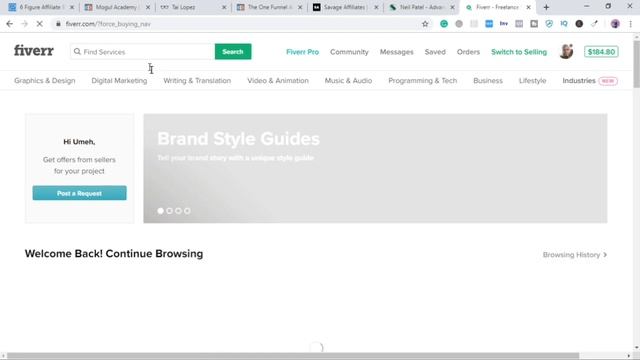Bookmark this page with the star icon

(425, 24)
